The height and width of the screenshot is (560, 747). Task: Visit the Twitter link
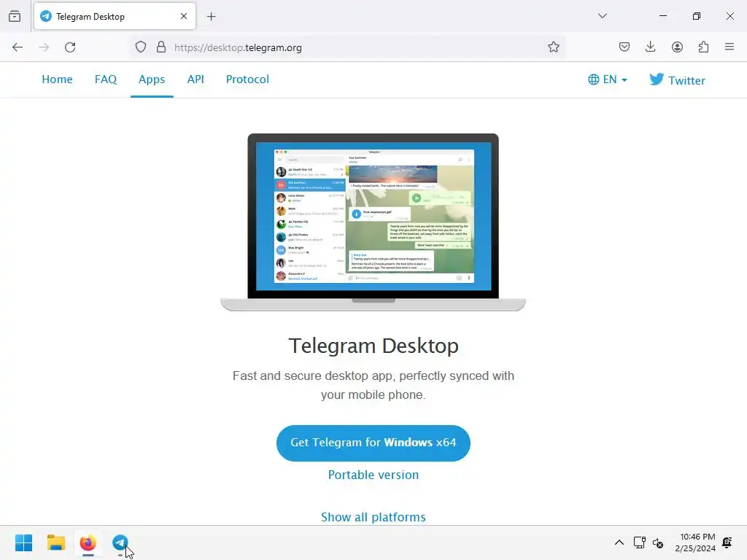[x=677, y=80]
